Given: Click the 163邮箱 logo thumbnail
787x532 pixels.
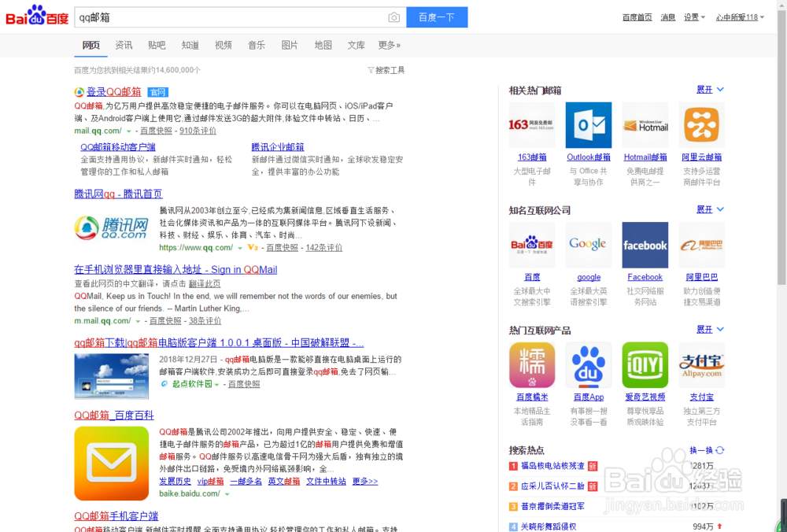Looking at the screenshot, I should coord(532,125).
